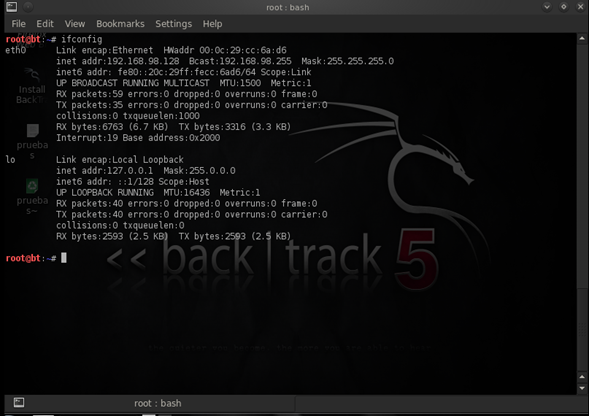This screenshot has height=416, width=589.
Task: Click the window minimize chevron button
Action: [547, 7]
